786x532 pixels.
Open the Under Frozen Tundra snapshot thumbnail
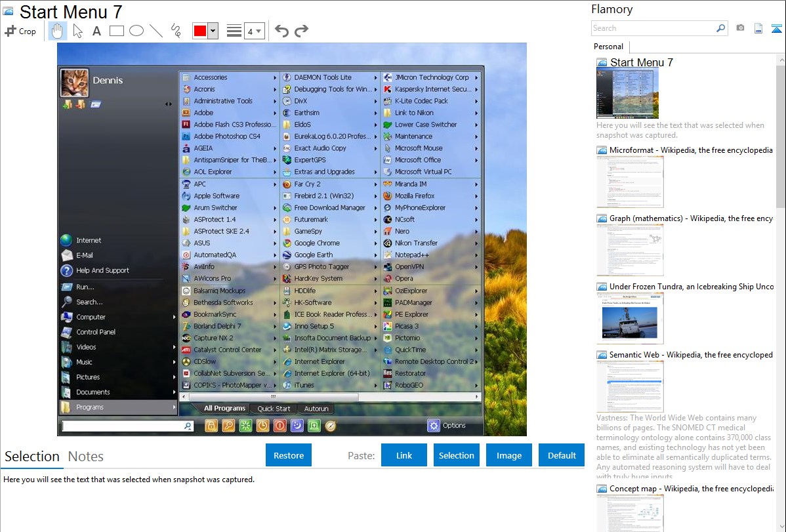pos(630,318)
